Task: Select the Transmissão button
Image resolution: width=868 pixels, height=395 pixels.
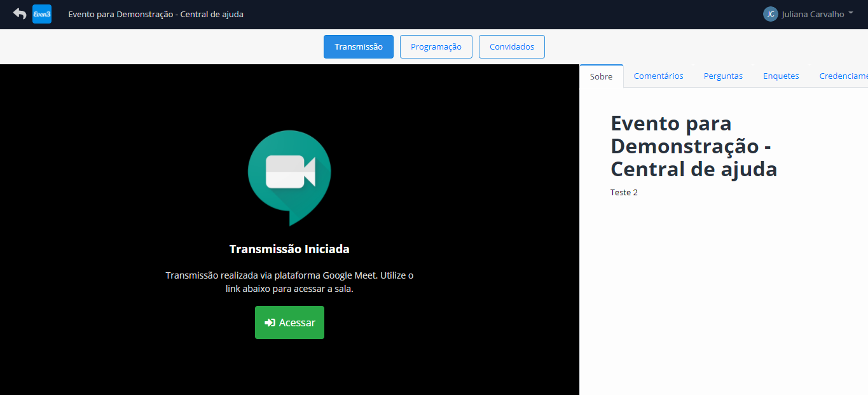Action: coord(359,46)
